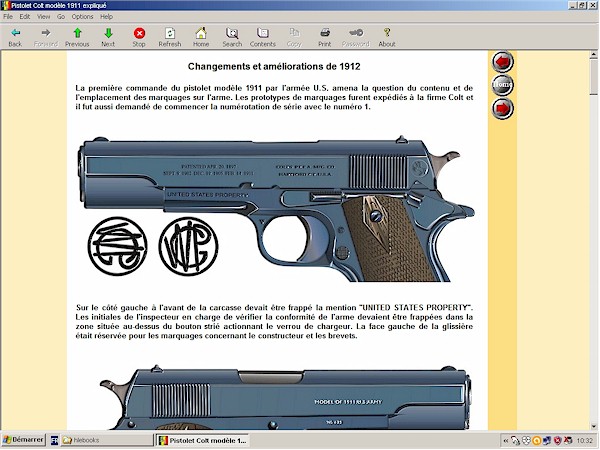Show the Contents list
Screen dimensions: 600x450
tap(262, 37)
